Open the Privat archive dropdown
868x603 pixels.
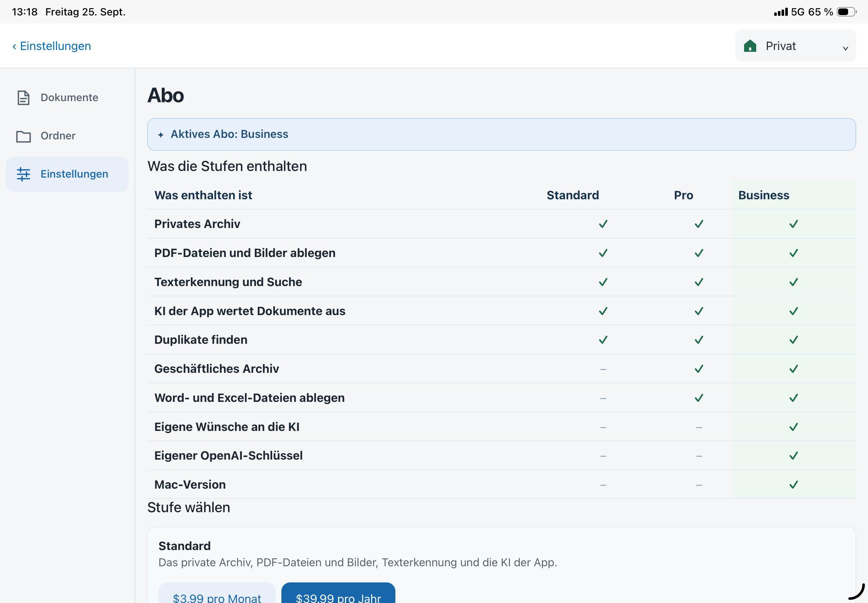pos(795,46)
